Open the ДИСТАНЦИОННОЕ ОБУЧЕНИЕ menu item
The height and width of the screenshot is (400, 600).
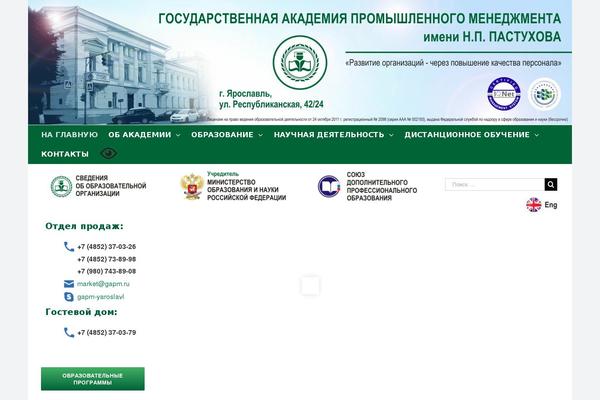(467, 135)
